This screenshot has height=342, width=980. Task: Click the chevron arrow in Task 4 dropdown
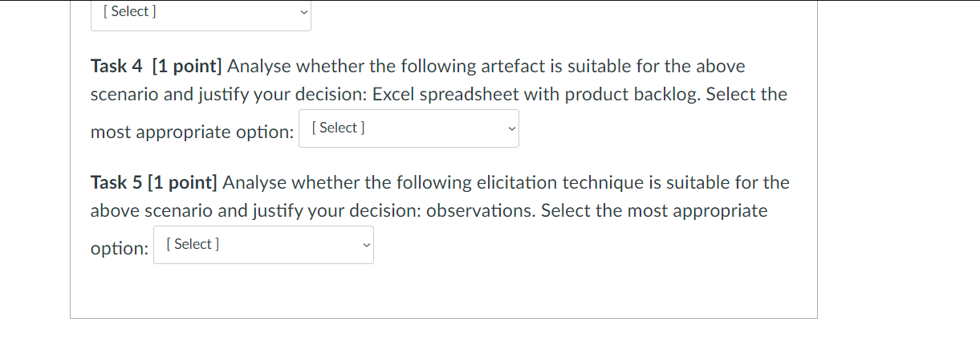(x=510, y=128)
